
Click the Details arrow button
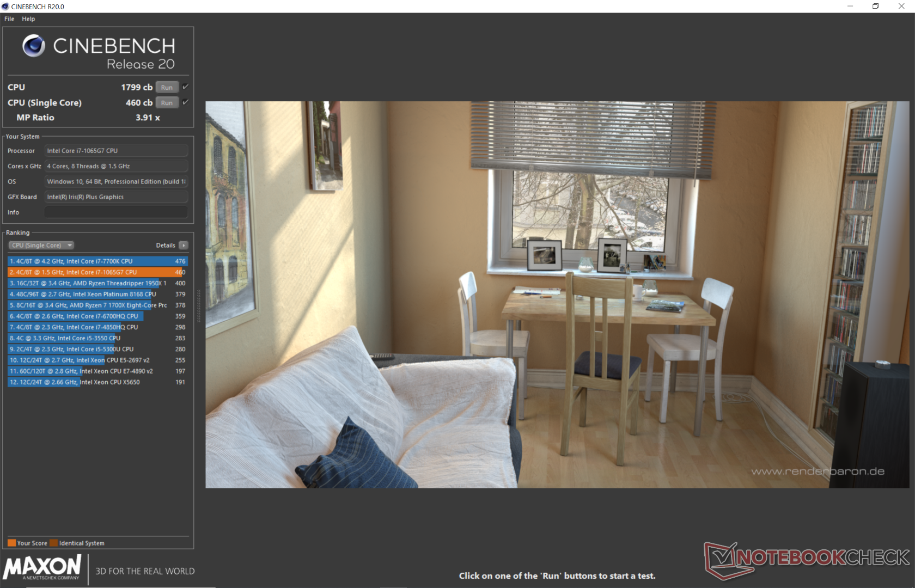coord(184,245)
